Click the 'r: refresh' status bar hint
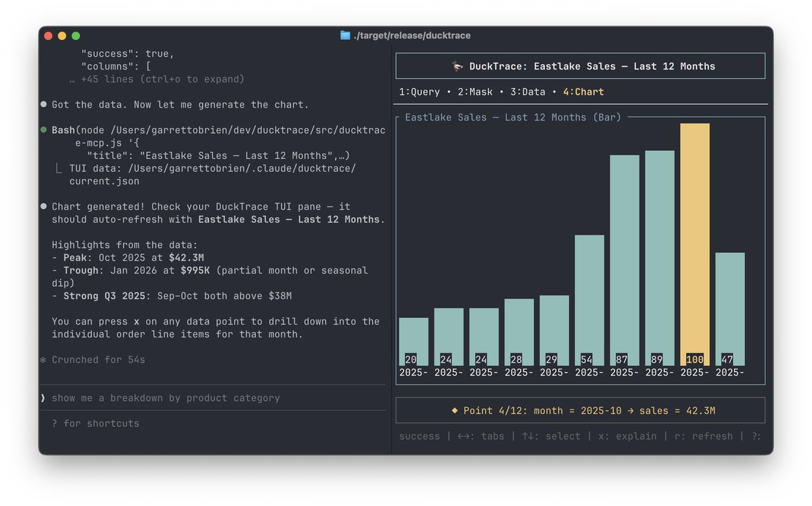The image size is (812, 506). pos(704,436)
